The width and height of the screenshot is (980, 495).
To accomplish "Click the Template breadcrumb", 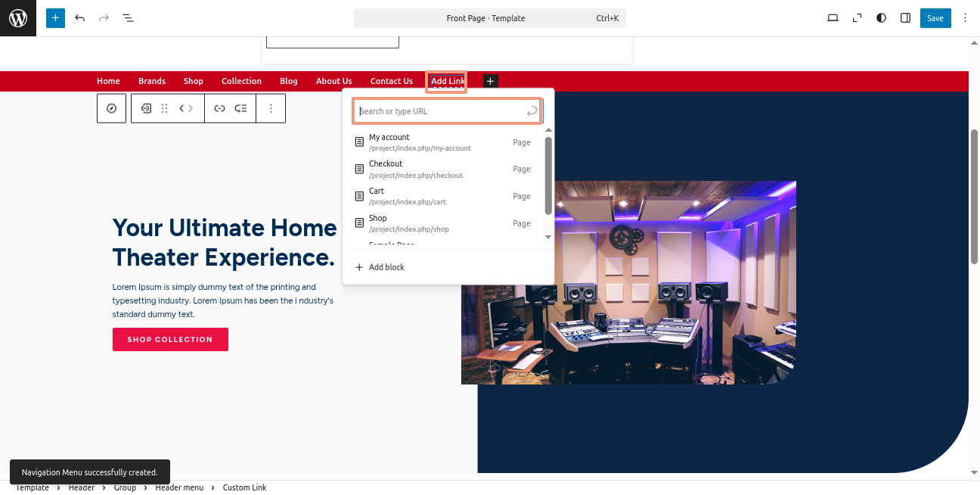I will 33,488.
